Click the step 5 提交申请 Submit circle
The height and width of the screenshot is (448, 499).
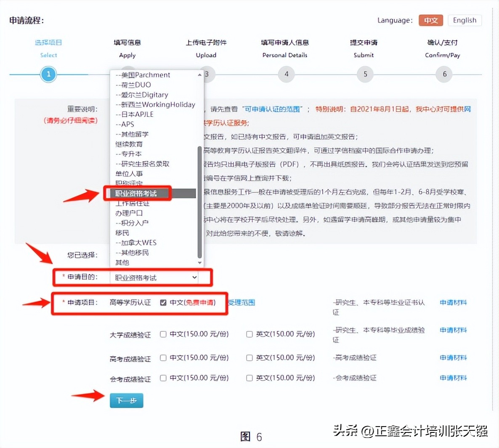point(364,74)
